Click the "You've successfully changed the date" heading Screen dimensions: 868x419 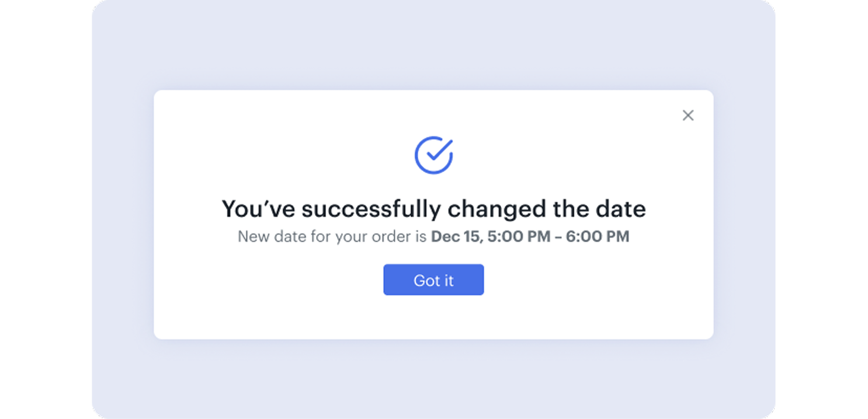pyautogui.click(x=433, y=209)
